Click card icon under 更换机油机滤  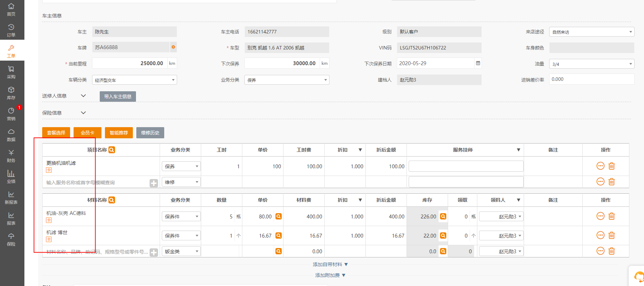49,170
